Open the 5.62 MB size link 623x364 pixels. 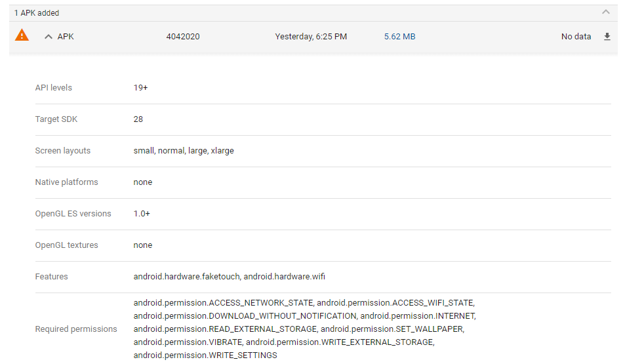tap(400, 37)
